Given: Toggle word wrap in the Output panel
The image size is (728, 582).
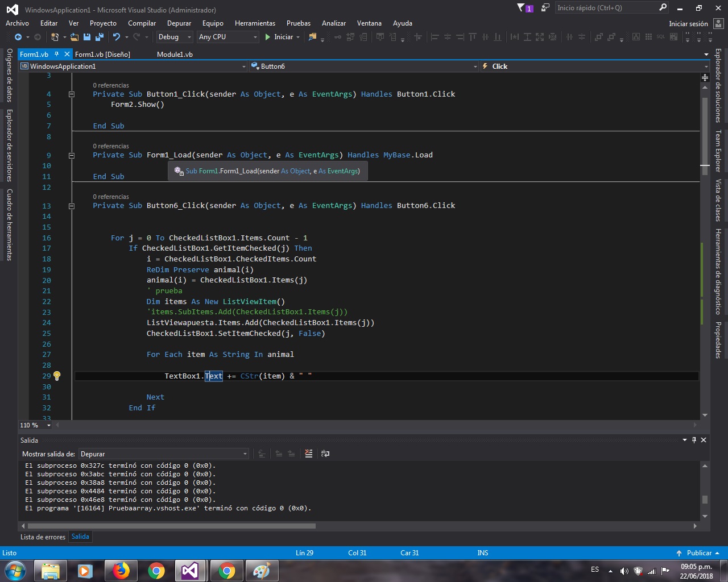Looking at the screenshot, I should click(x=325, y=454).
